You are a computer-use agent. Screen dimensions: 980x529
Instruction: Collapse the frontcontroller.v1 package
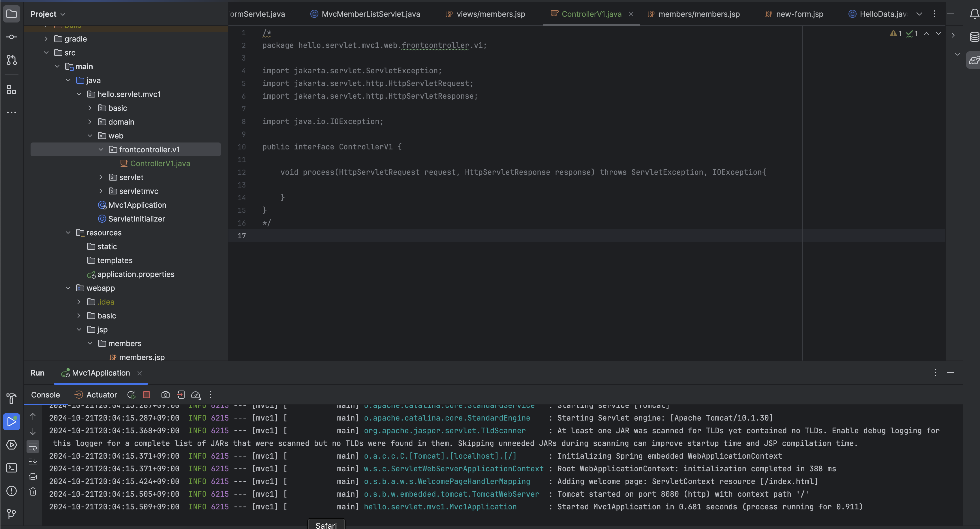[x=101, y=150]
